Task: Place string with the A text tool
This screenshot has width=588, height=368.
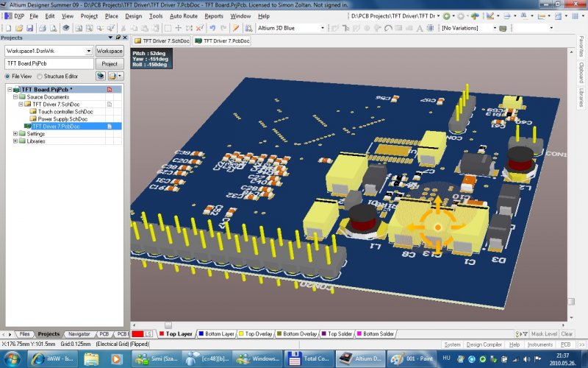Action: click(x=420, y=28)
